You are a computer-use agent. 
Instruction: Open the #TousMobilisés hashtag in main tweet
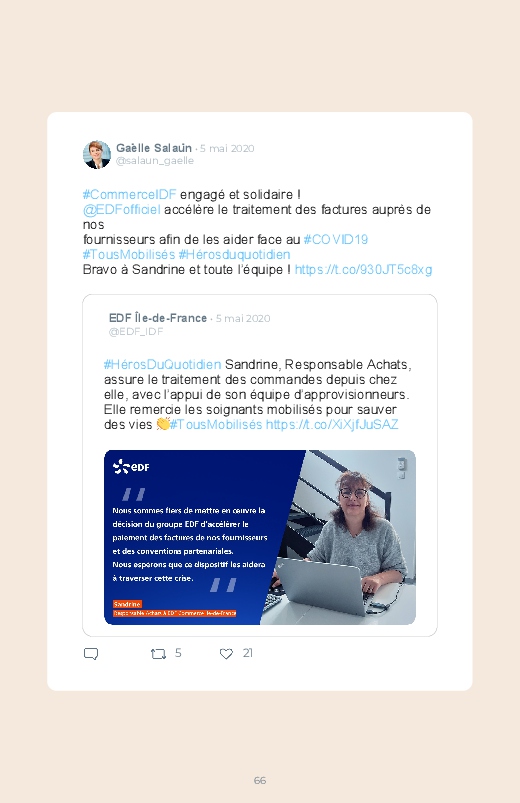click(129, 254)
